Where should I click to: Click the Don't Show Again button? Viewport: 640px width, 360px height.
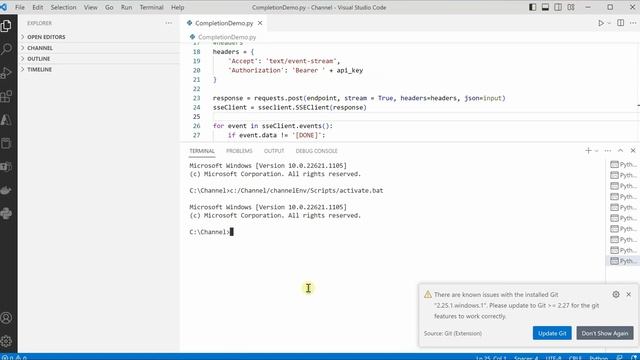(x=604, y=333)
